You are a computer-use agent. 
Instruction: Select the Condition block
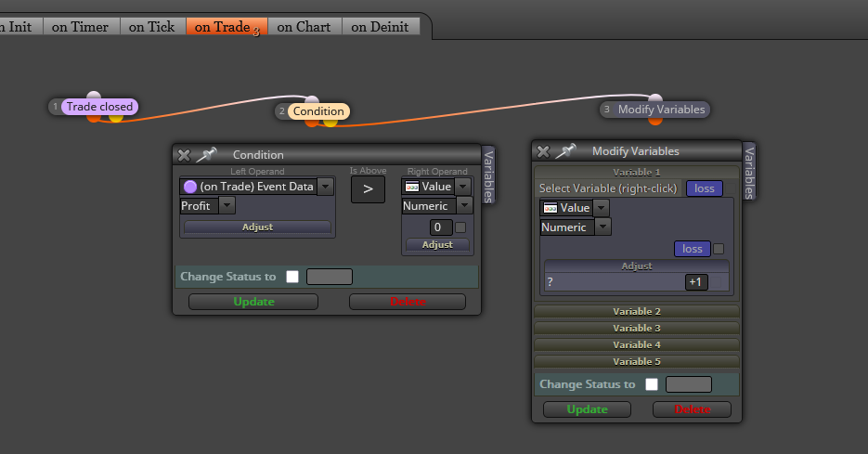(x=318, y=110)
